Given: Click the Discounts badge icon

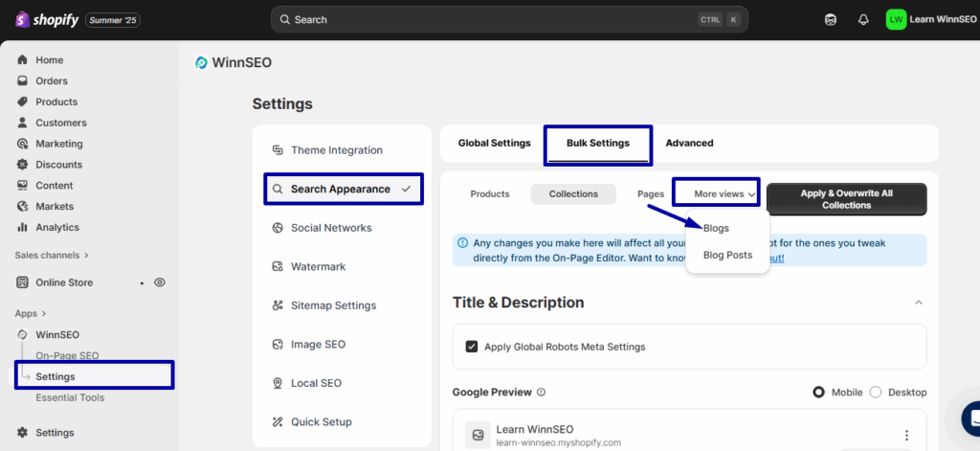Looking at the screenshot, I should [x=23, y=165].
